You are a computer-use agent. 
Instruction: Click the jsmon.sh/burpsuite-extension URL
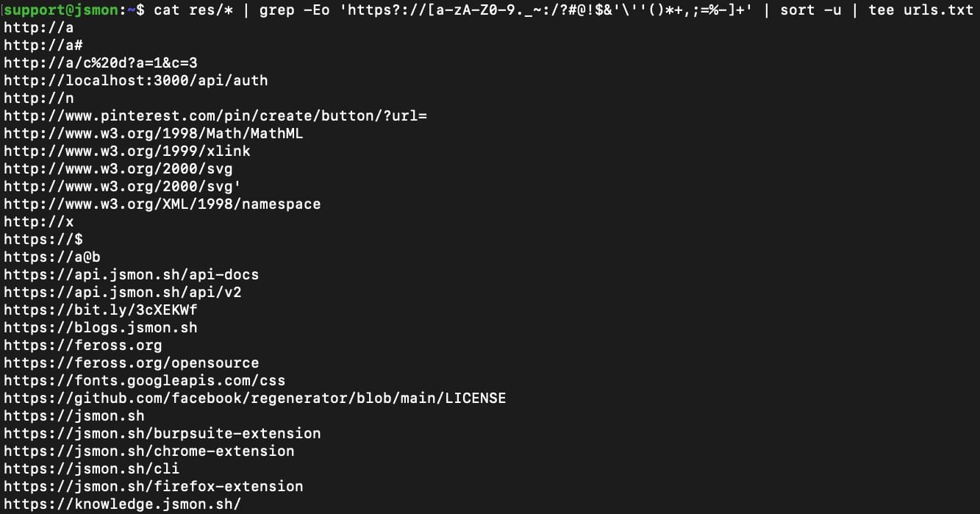pos(162,434)
